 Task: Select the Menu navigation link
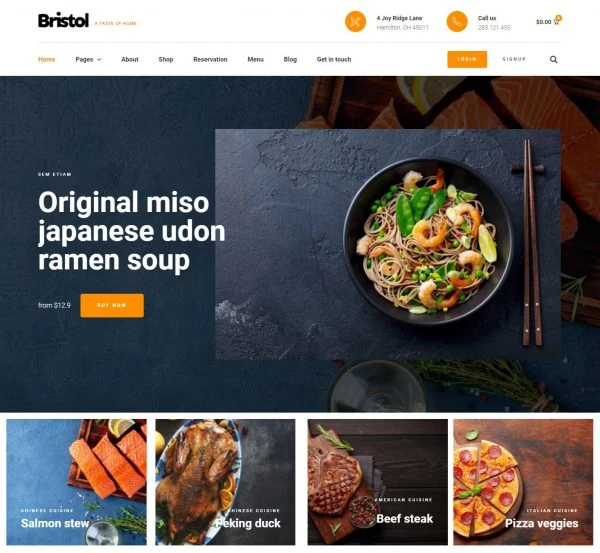tap(255, 59)
